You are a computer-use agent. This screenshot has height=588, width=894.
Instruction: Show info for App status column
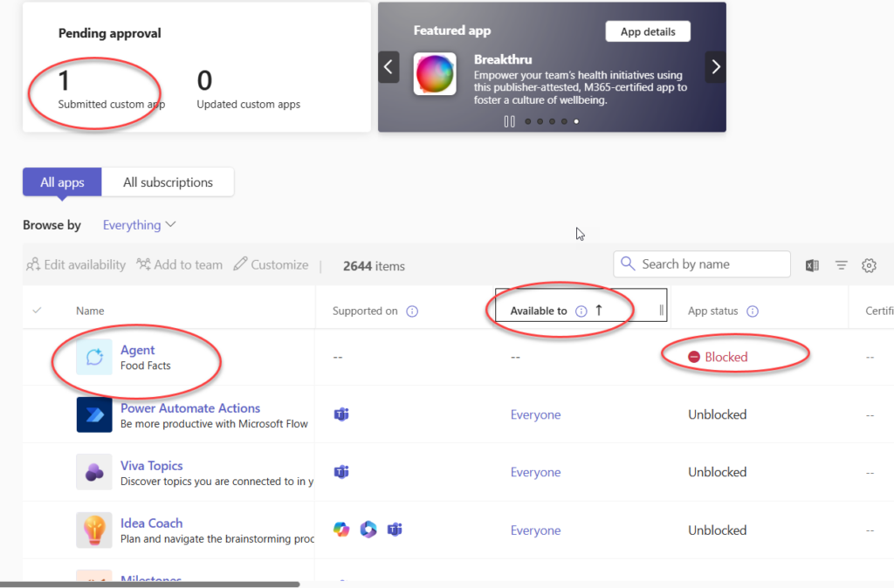(x=753, y=311)
